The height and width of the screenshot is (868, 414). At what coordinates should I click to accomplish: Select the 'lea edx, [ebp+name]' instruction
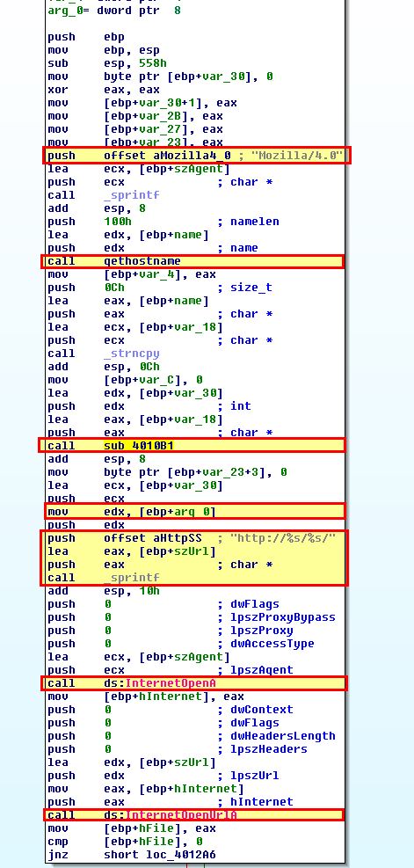pos(127,235)
